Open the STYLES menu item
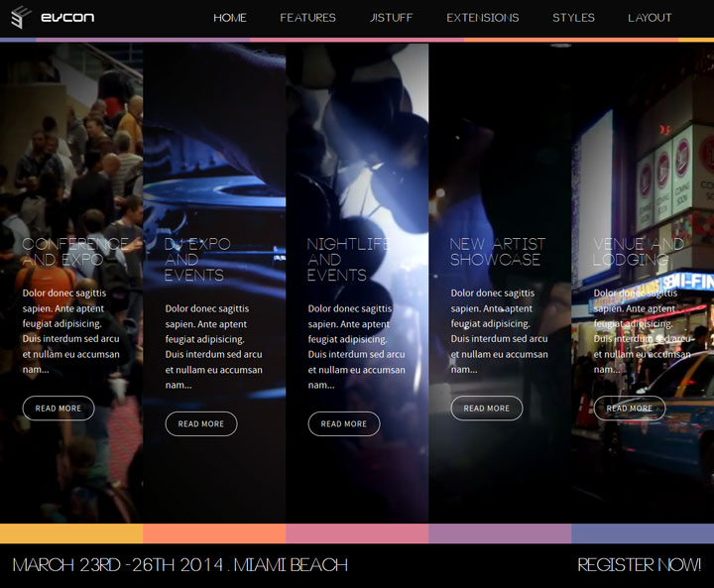This screenshot has height=588, width=714. coord(573,18)
